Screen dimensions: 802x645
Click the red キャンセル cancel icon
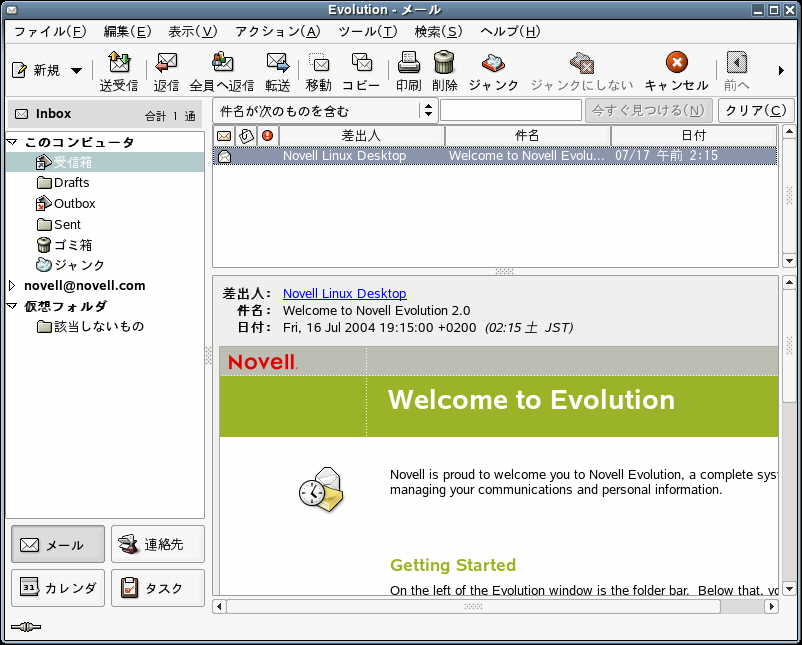676,62
